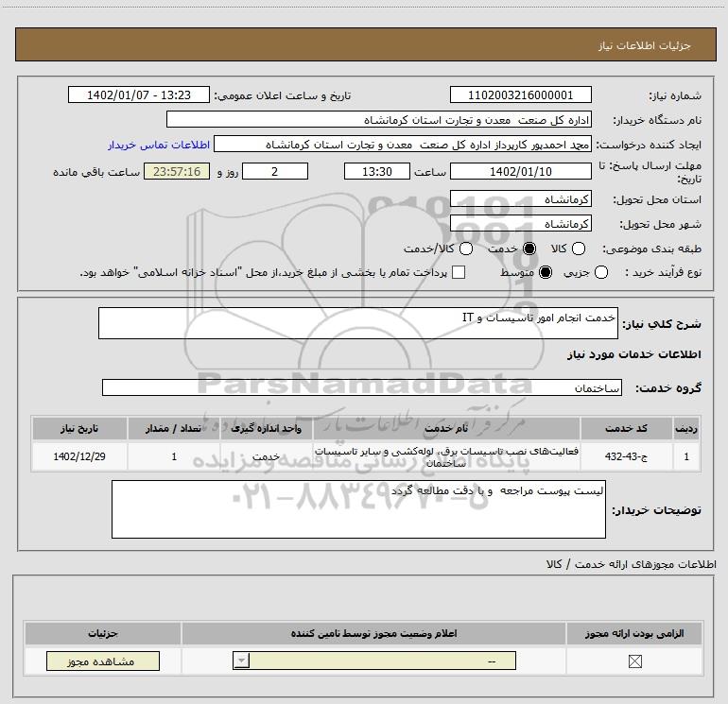Click the الزامی بودن ارائه مجوز header
The width and height of the screenshot is (728, 704).
634,633
